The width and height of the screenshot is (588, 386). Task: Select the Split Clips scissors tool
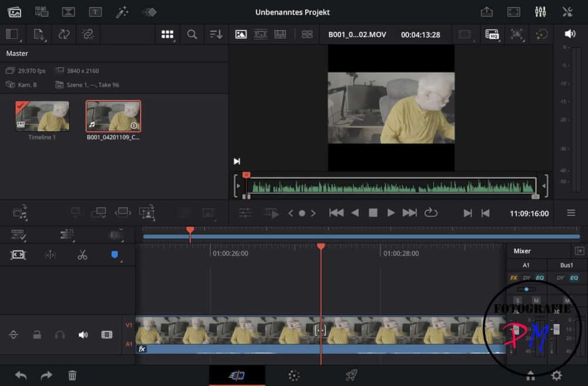tap(82, 255)
